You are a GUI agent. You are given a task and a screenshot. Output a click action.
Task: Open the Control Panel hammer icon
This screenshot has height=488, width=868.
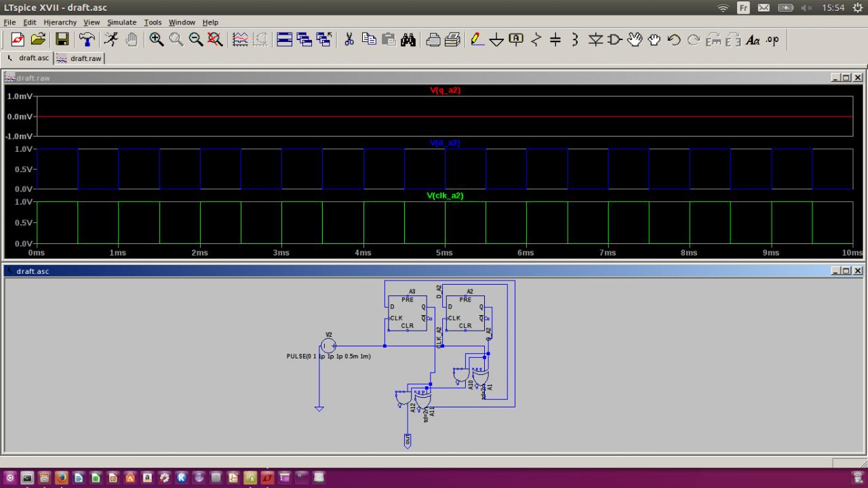[x=87, y=40]
